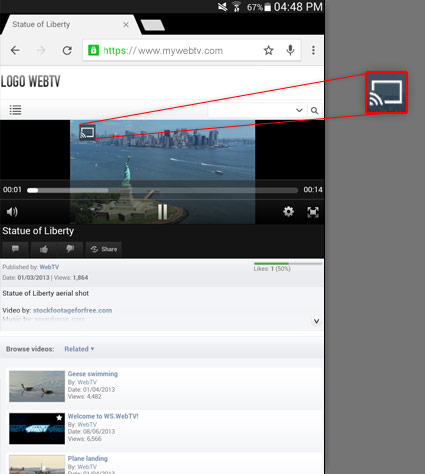Click the search magnifier icon
Viewport: 425px width, 474px height.
[x=314, y=110]
